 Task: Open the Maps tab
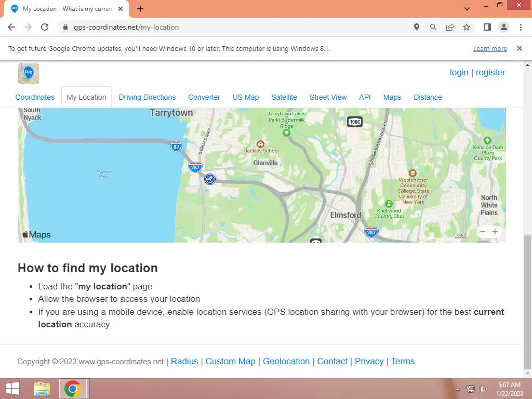click(392, 97)
